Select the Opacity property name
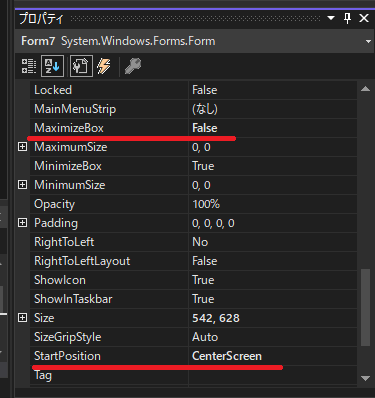 [x=54, y=204]
